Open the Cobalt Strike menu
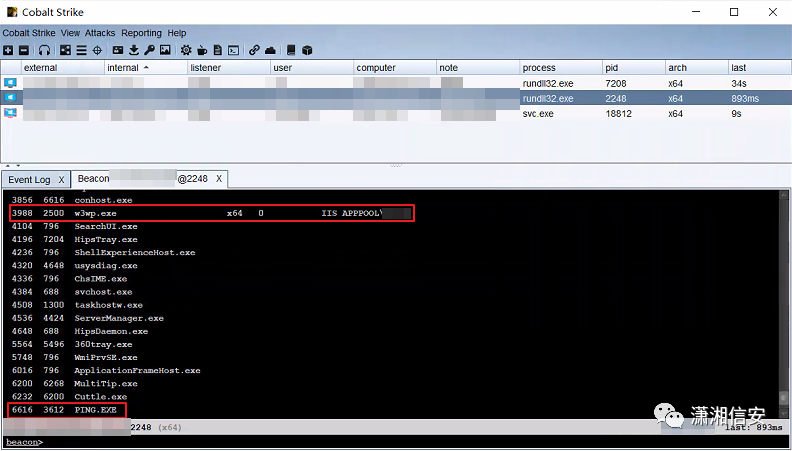 click(29, 33)
